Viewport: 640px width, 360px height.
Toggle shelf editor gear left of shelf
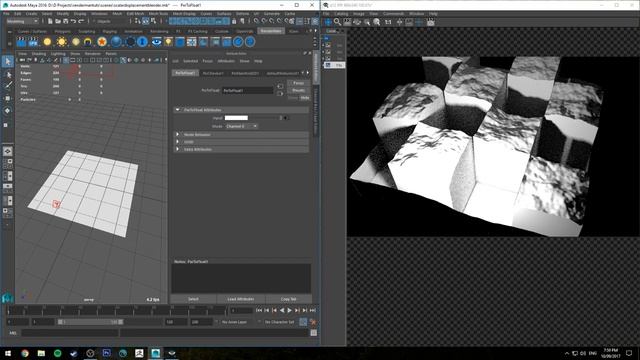tap(10, 43)
